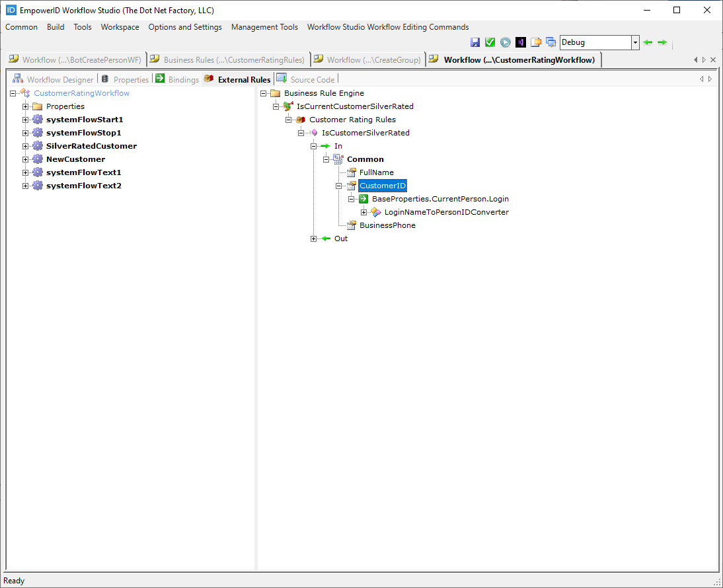Select the FullName tree item
The height and width of the screenshot is (588, 723).
pos(376,172)
